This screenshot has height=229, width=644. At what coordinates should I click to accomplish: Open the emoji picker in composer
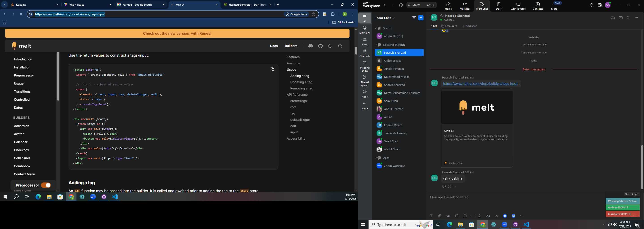pos(440,216)
